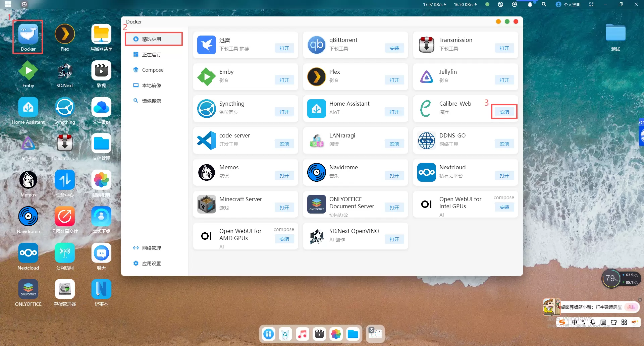Open the Nextcloud desktop icon

[28, 253]
